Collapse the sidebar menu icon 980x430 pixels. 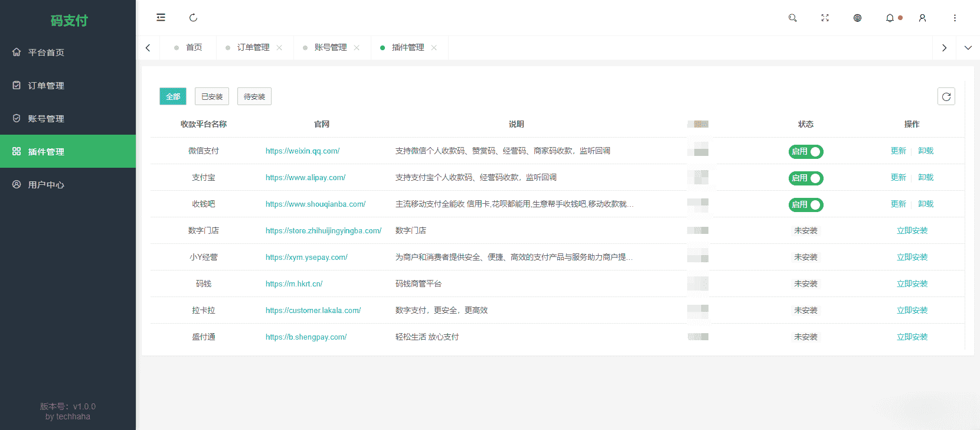pos(161,18)
